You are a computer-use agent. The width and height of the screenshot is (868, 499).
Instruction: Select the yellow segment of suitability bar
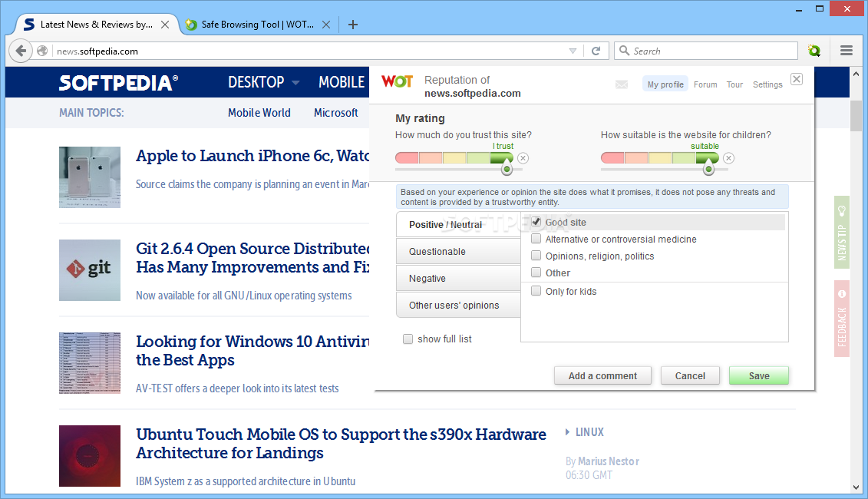click(x=660, y=158)
